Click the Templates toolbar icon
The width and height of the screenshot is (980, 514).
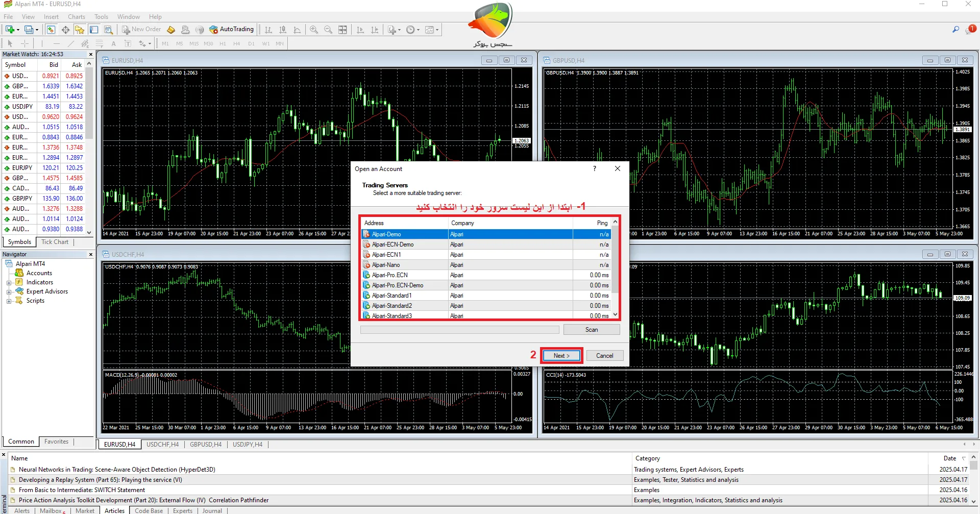429,30
